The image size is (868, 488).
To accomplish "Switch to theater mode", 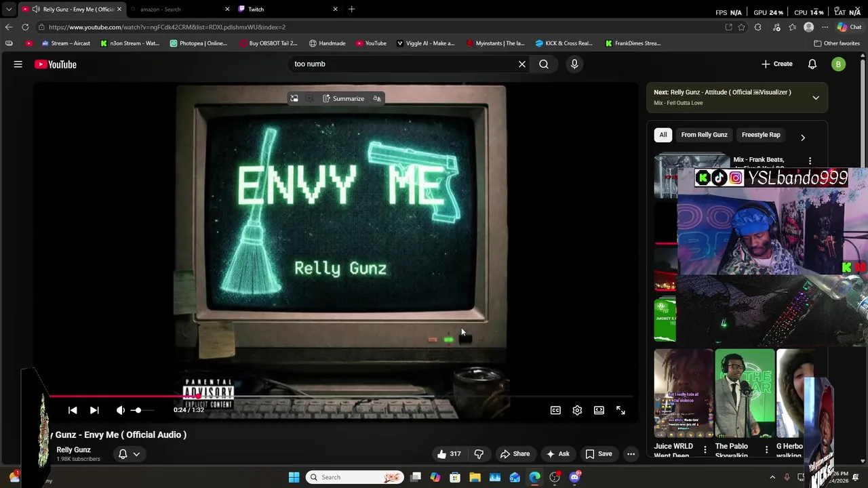I will click(x=599, y=410).
